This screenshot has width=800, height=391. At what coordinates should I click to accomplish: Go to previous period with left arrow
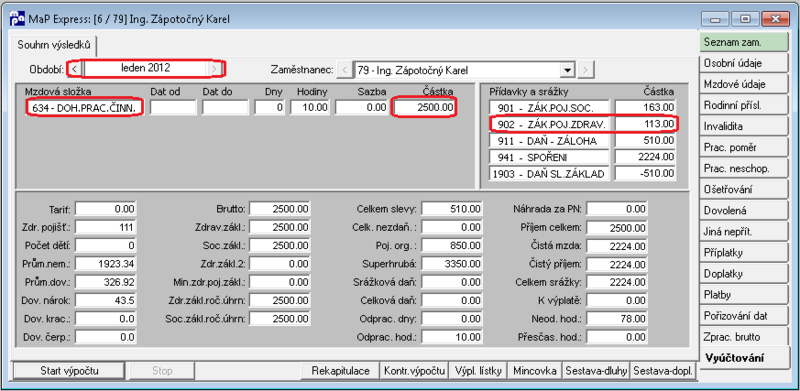75,68
